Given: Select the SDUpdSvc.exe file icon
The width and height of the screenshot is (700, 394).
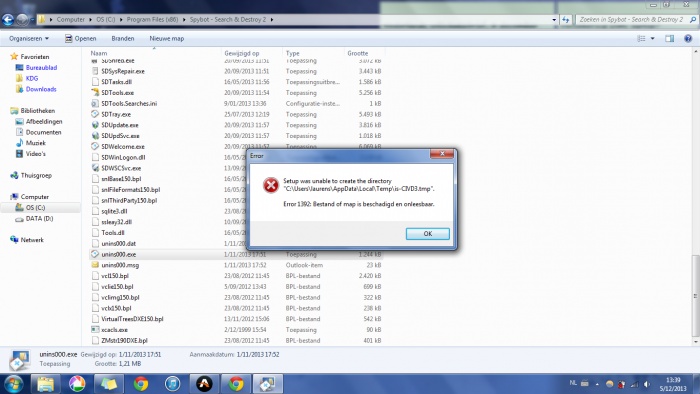Looking at the screenshot, I should click(x=95, y=136).
